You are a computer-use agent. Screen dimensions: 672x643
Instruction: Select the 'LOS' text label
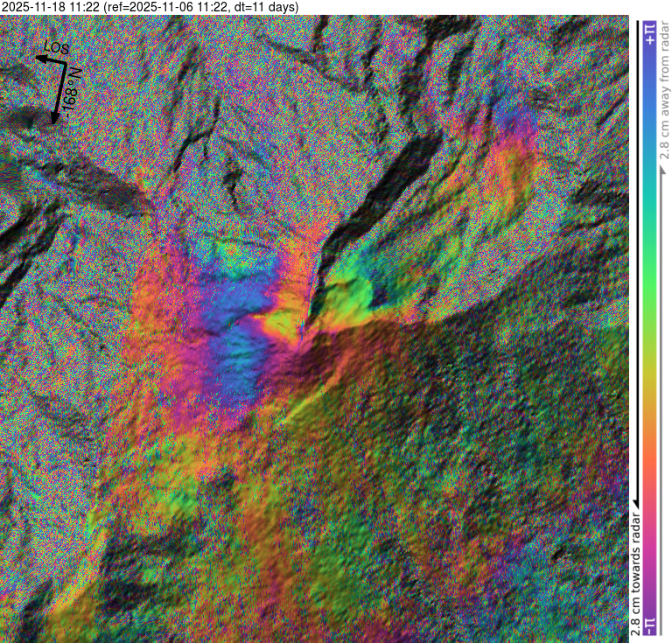56,47
